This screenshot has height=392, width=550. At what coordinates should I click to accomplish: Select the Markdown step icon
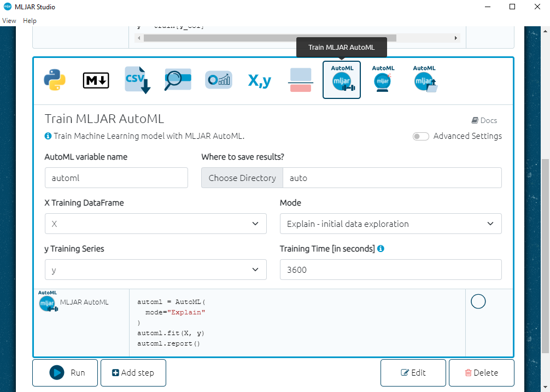pos(96,80)
